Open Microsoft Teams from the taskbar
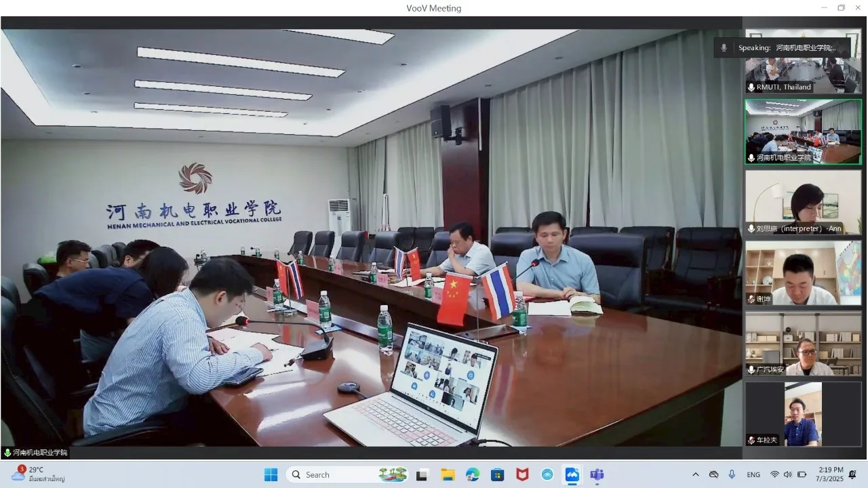The width and height of the screenshot is (868, 488). 597,474
